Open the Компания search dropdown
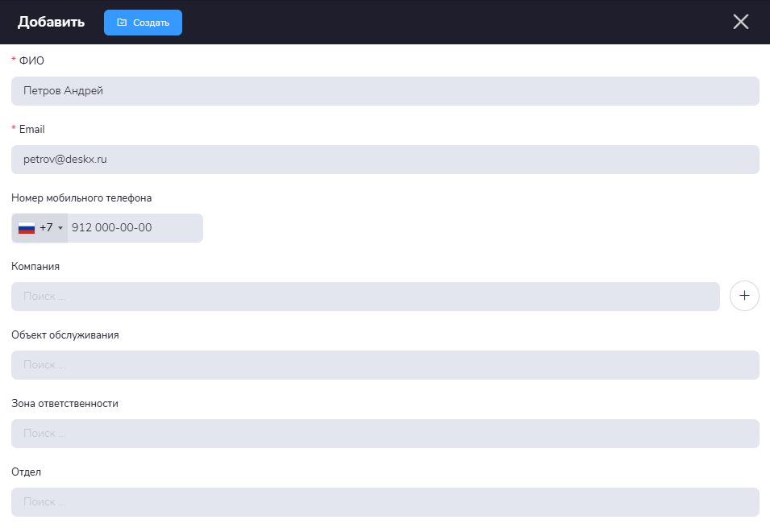The height and width of the screenshot is (532, 770). 364,297
